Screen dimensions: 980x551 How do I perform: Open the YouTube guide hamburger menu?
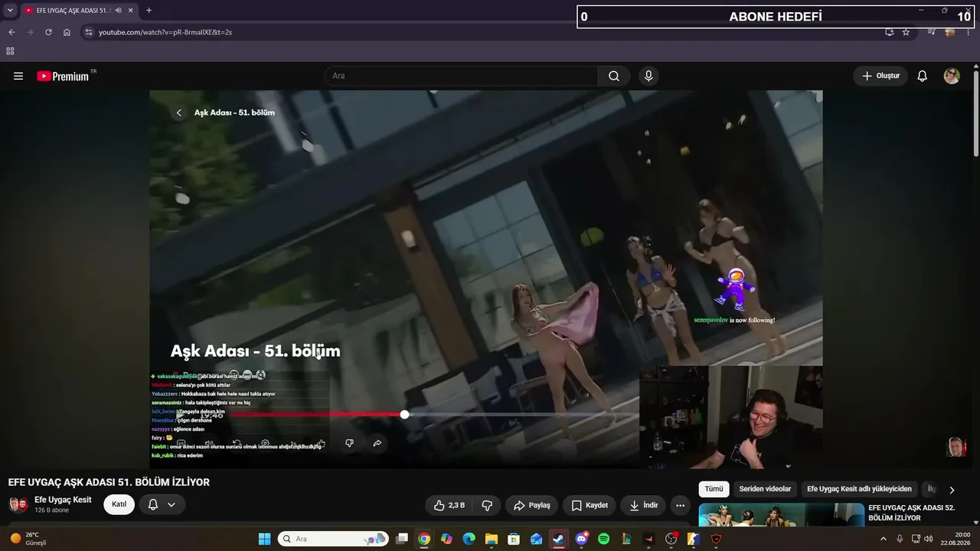point(18,76)
